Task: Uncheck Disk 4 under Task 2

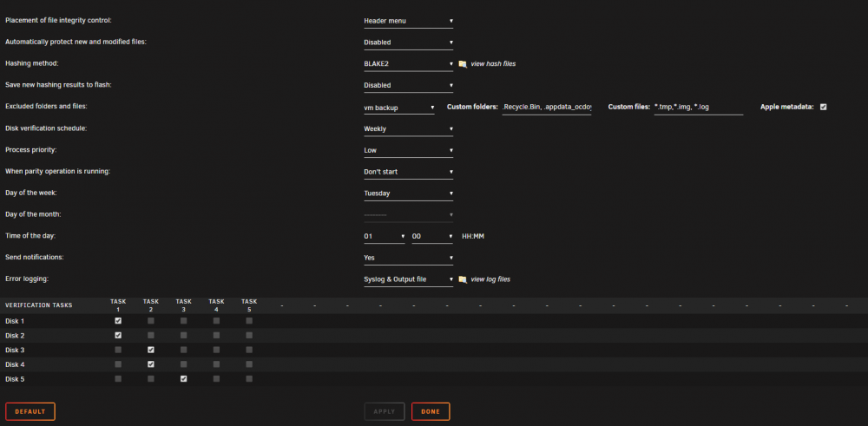Action: click(151, 364)
